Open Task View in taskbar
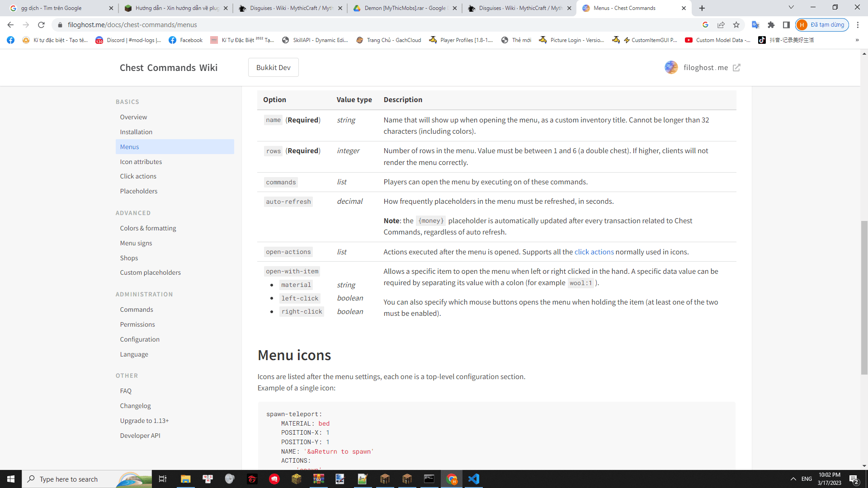The height and width of the screenshot is (488, 868). click(x=163, y=479)
